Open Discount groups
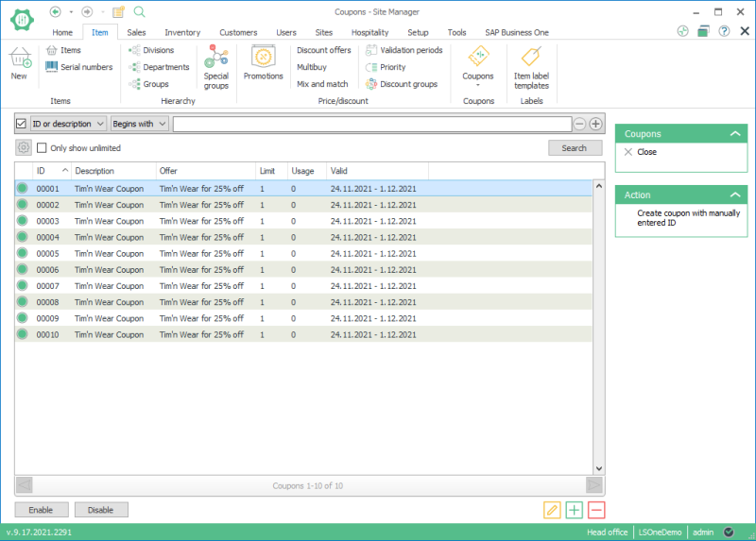The height and width of the screenshot is (541, 756). point(401,84)
